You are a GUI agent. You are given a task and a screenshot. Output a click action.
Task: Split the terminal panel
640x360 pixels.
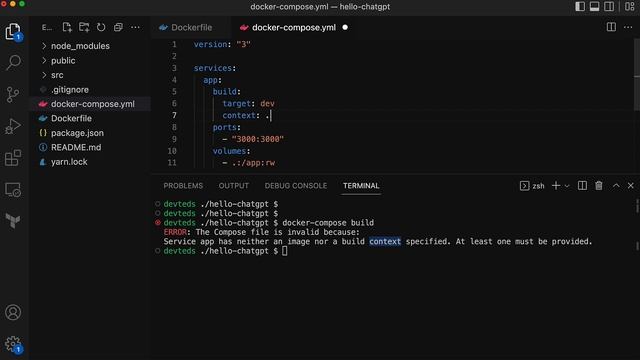coord(582,186)
